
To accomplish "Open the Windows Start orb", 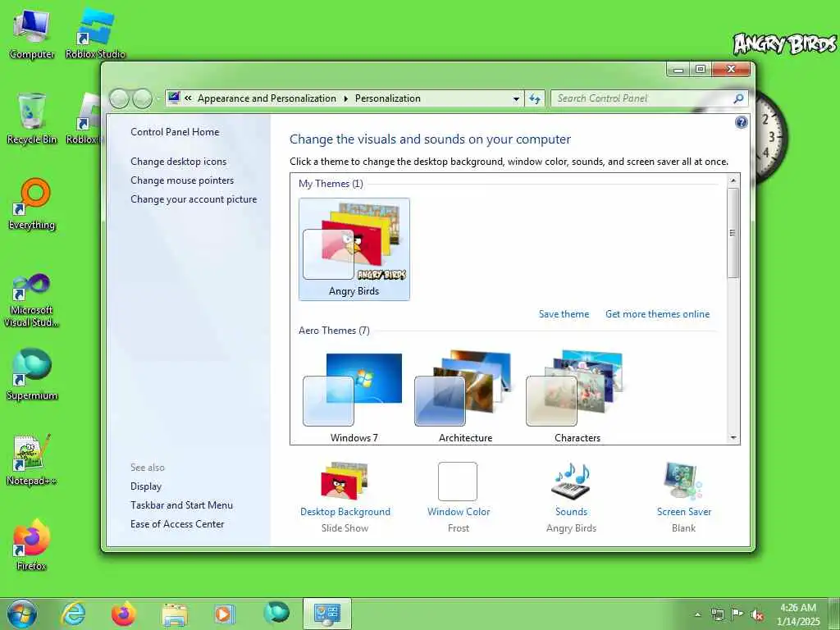I will [x=22, y=614].
